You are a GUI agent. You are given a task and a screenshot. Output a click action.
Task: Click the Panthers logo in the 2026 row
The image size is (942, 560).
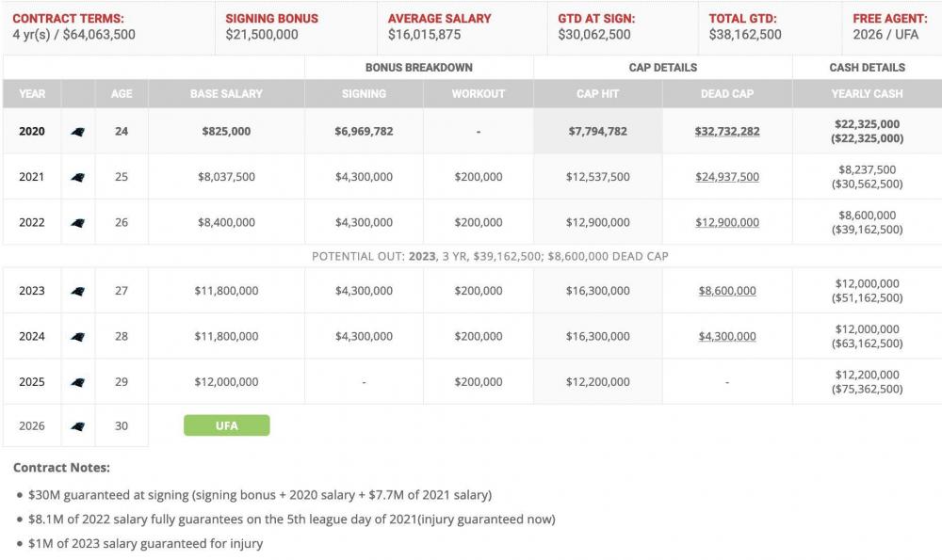point(77,426)
